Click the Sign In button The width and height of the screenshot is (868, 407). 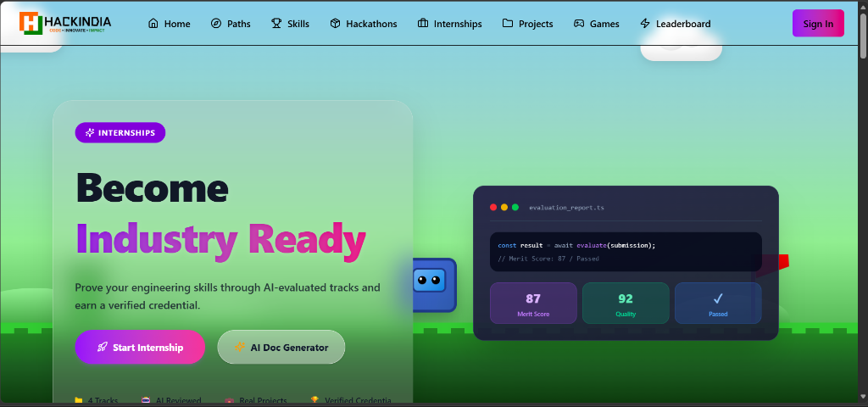click(818, 23)
